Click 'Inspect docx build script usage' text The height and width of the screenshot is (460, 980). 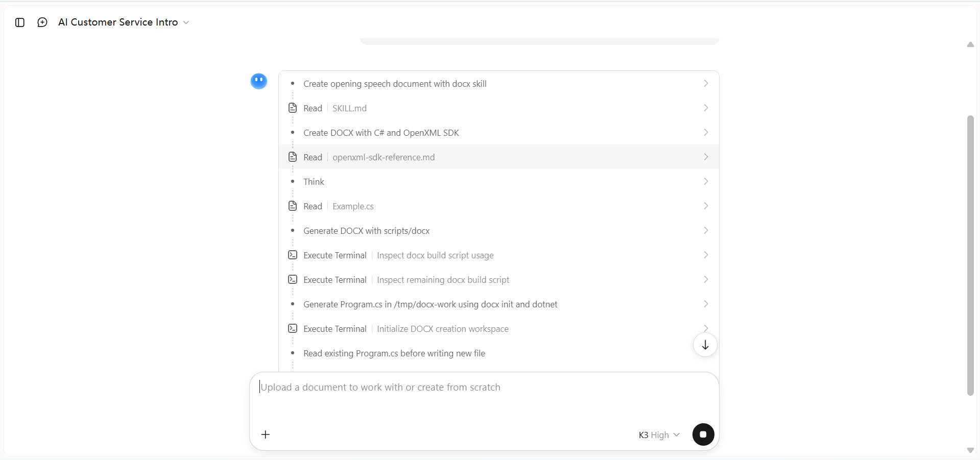pos(435,255)
